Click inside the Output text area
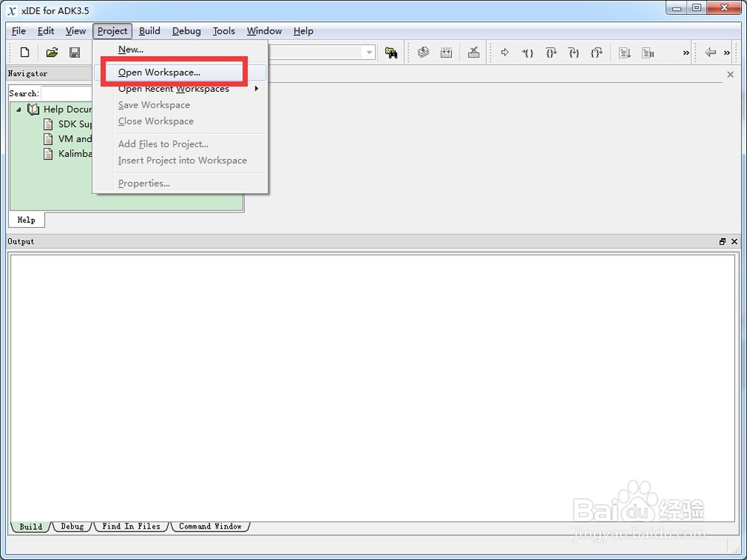 tap(373, 388)
